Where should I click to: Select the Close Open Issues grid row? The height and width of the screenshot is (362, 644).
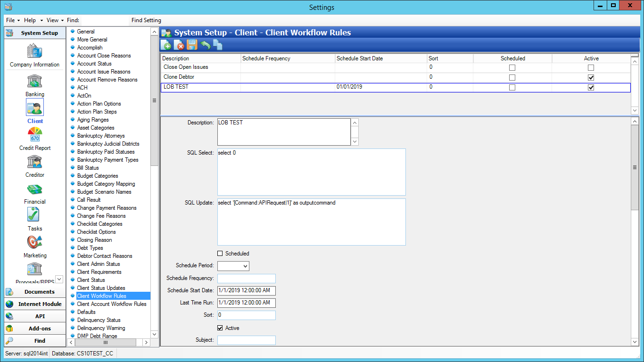[x=395, y=67]
